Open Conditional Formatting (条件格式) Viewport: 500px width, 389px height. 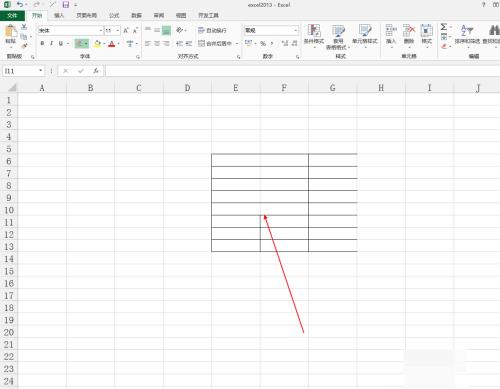pyautogui.click(x=314, y=36)
